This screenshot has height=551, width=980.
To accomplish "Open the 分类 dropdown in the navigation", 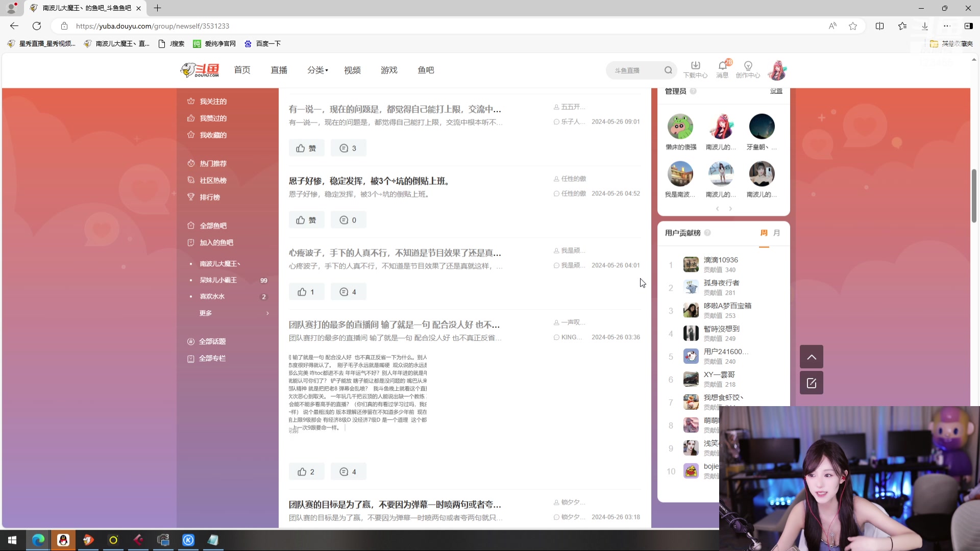I will (317, 70).
